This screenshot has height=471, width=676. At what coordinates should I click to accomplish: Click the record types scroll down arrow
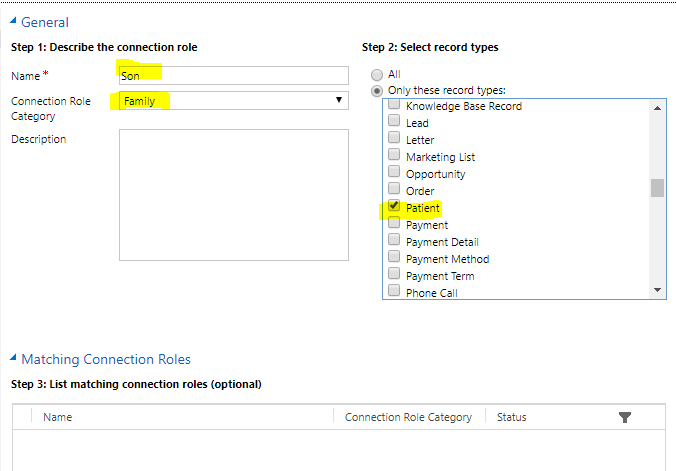coord(657,290)
